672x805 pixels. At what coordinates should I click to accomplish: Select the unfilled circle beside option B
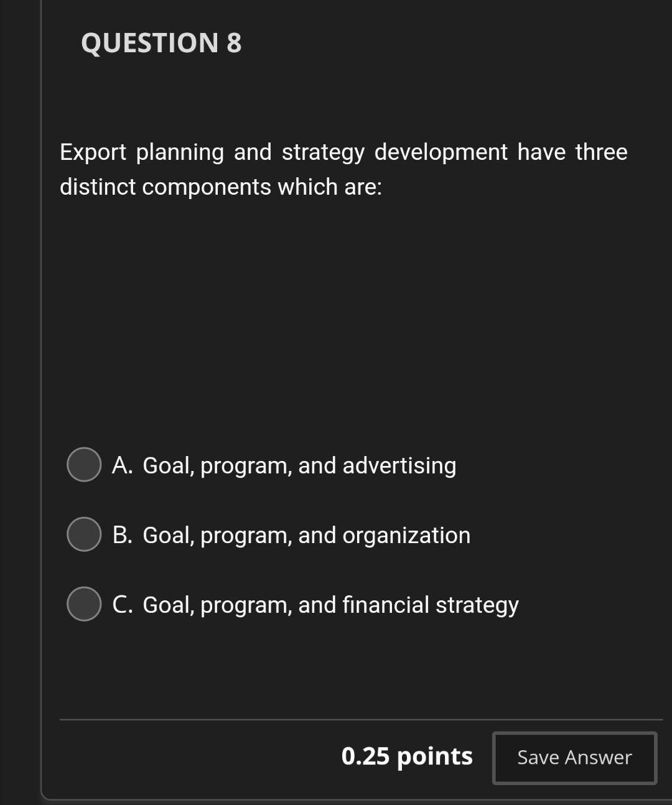(x=84, y=534)
